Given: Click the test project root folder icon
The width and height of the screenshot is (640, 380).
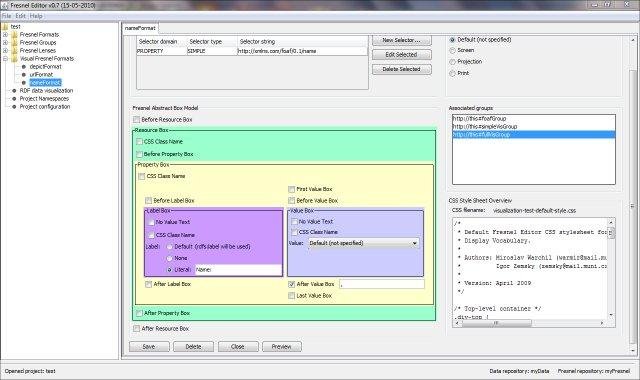Looking at the screenshot, I should 5,27.
